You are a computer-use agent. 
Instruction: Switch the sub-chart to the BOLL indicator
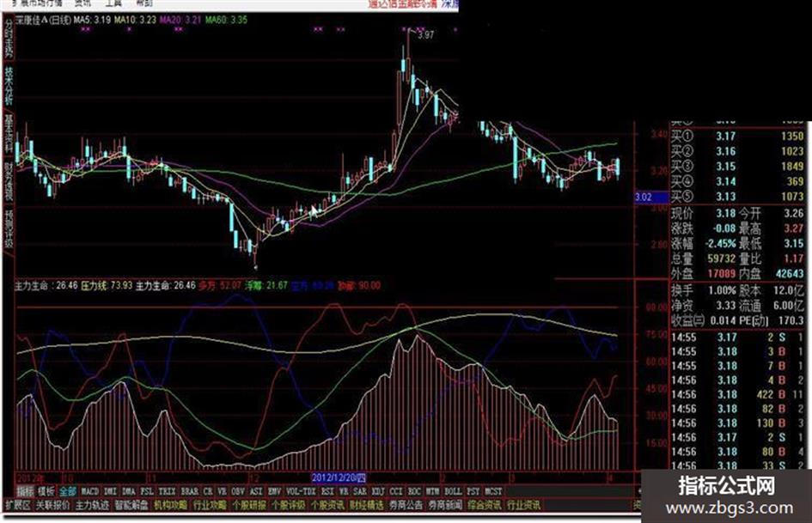pyautogui.click(x=453, y=491)
